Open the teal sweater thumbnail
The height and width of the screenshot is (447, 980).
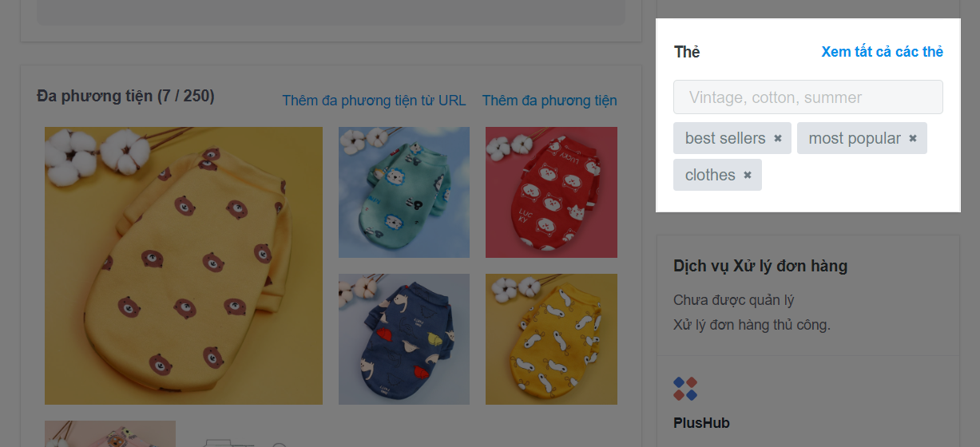tap(404, 192)
